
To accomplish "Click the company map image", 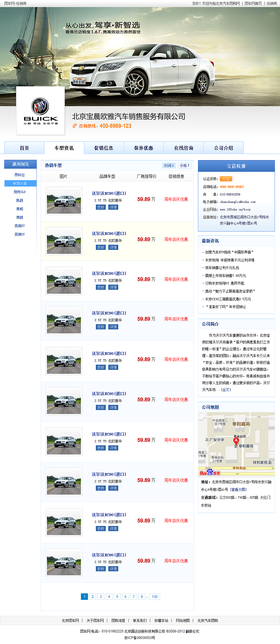I will click(x=236, y=444).
